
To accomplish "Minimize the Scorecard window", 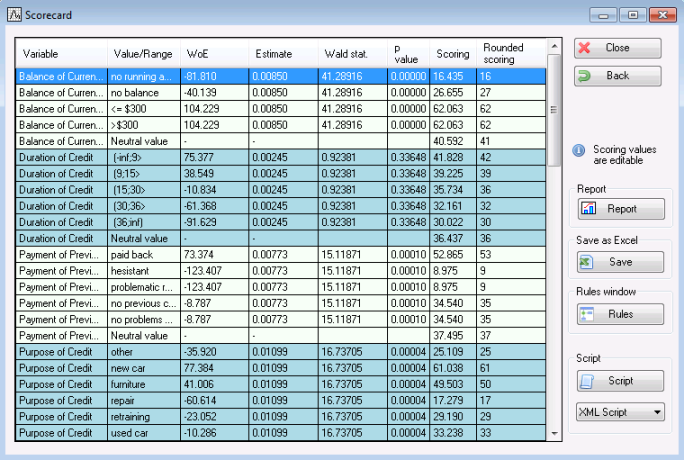I will tap(603, 15).
